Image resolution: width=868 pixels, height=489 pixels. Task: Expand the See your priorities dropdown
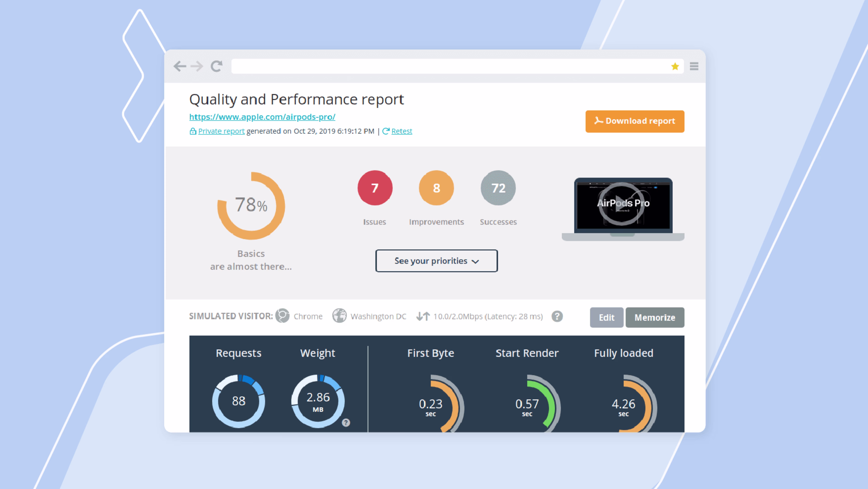pos(436,261)
